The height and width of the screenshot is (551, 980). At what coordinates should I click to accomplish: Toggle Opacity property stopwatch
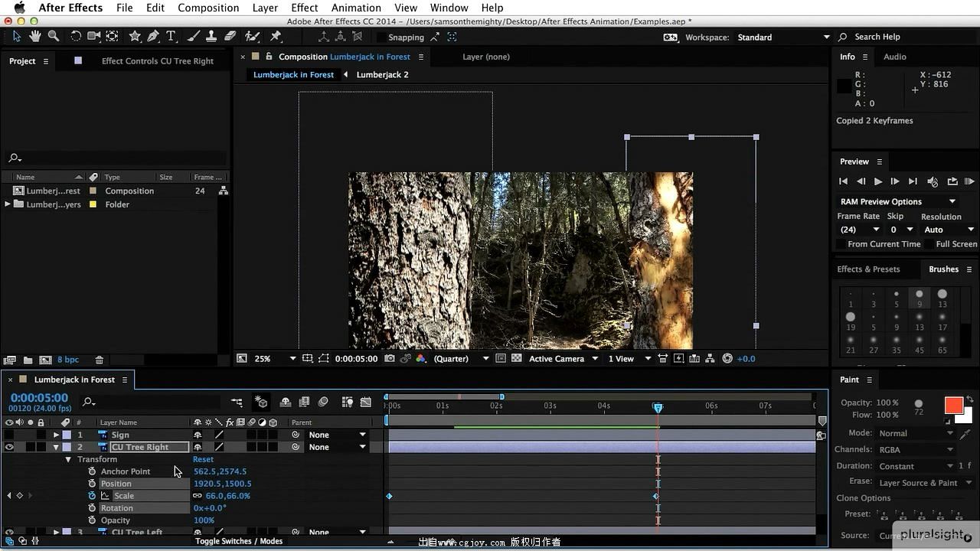click(92, 520)
